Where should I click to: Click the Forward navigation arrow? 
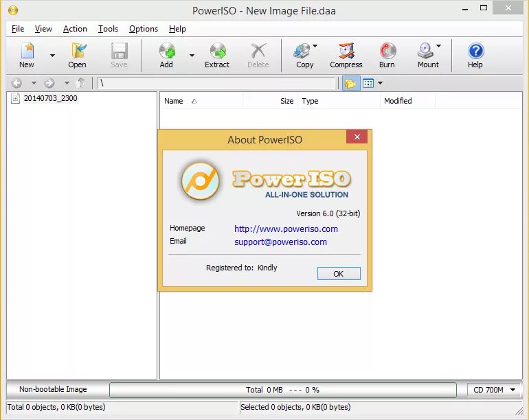[x=49, y=82]
